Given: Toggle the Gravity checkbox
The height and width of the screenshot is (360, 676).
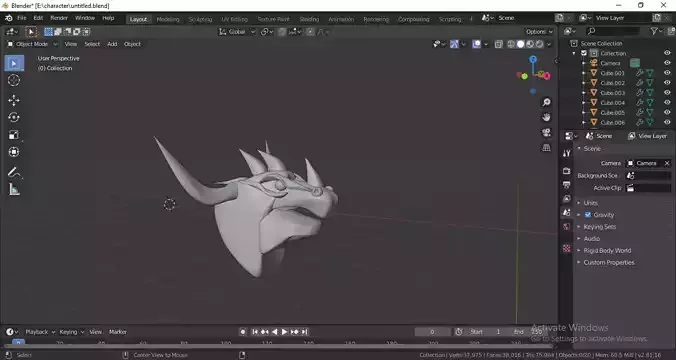Looking at the screenshot, I should click(588, 215).
